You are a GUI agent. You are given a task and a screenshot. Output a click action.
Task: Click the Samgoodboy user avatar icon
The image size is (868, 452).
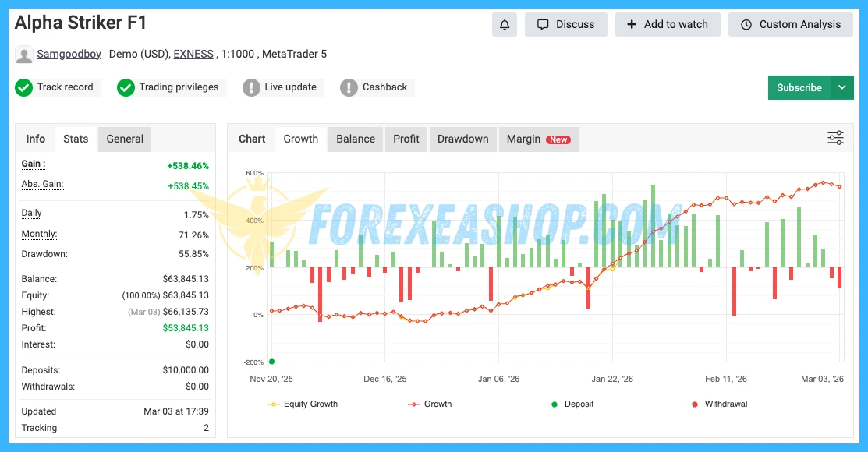pos(24,55)
